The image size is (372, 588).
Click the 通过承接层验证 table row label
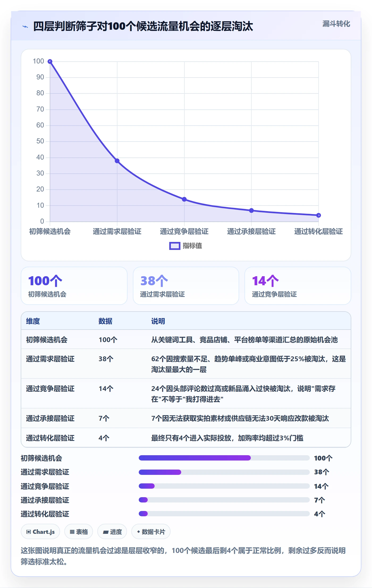(x=50, y=418)
